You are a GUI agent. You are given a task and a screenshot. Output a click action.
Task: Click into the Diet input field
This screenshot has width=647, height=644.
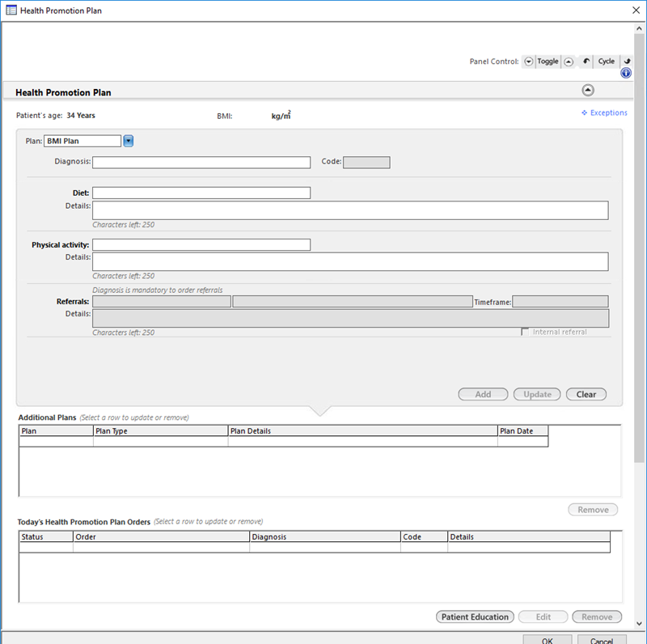click(201, 193)
